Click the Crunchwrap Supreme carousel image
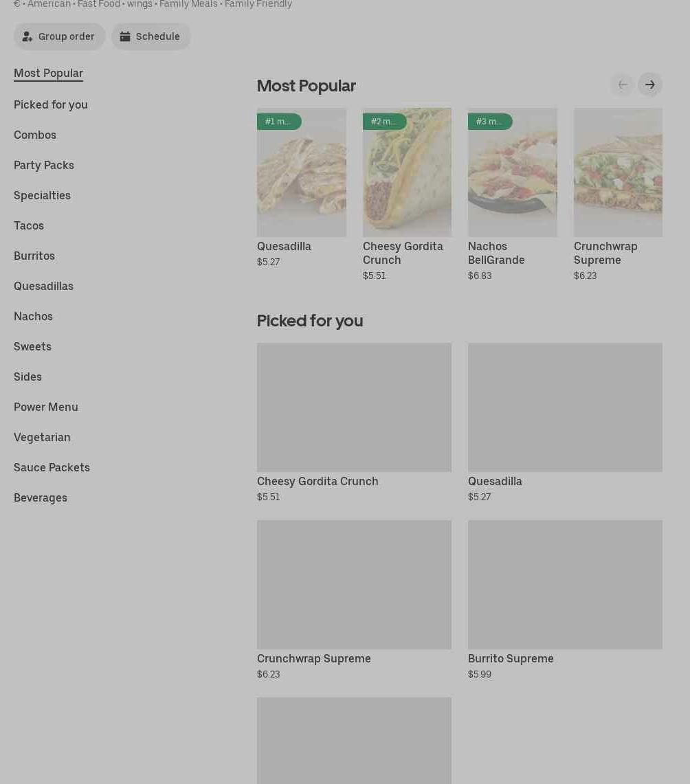Image resolution: width=690 pixels, height=784 pixels. click(x=617, y=172)
